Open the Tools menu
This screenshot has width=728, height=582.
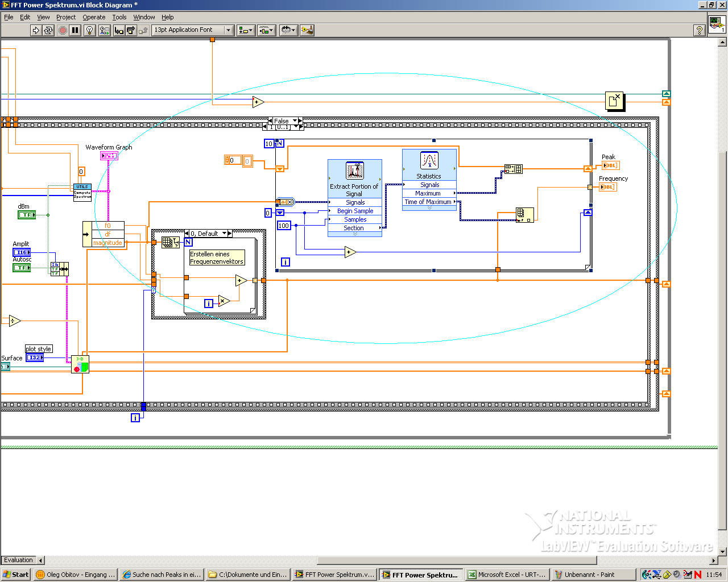[x=119, y=17]
